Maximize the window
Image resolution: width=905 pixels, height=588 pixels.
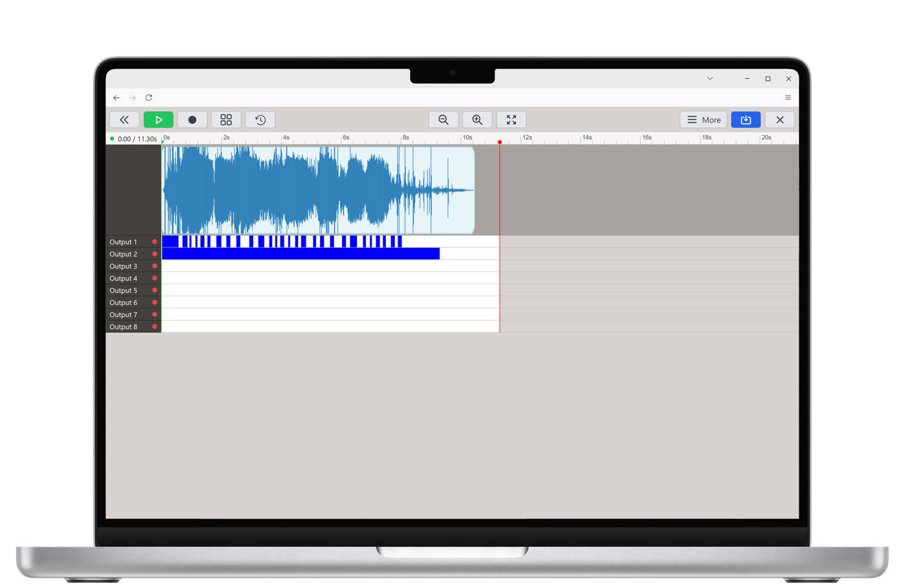tap(768, 79)
